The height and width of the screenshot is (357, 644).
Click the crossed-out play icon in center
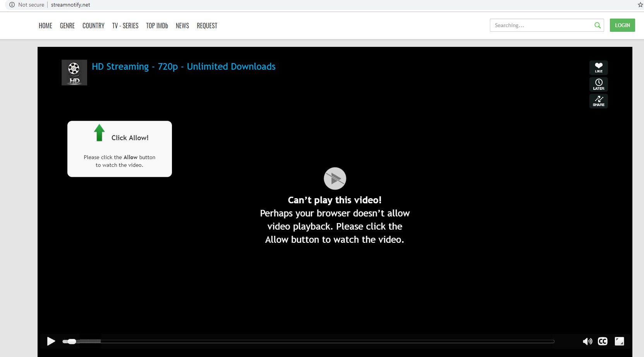click(335, 178)
